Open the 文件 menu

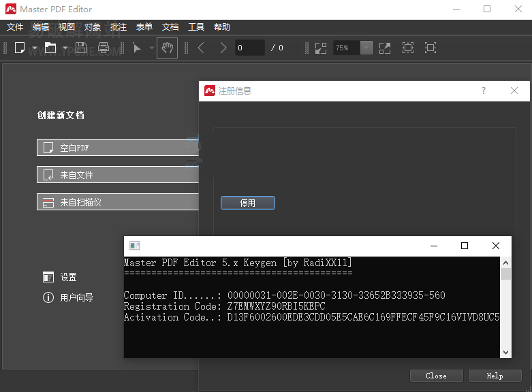coord(15,27)
